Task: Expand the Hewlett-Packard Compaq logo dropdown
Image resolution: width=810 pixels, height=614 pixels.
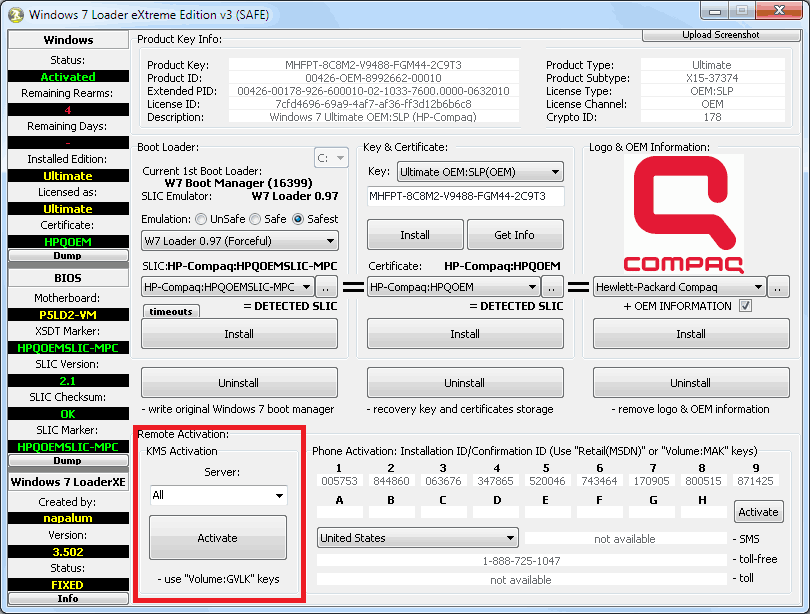Action: click(679, 287)
